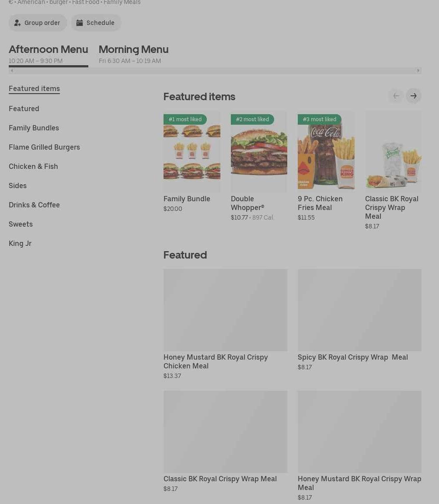Screen dimensions: 439x504
Task: Jump to Family Bundles category
Action: (34, 128)
